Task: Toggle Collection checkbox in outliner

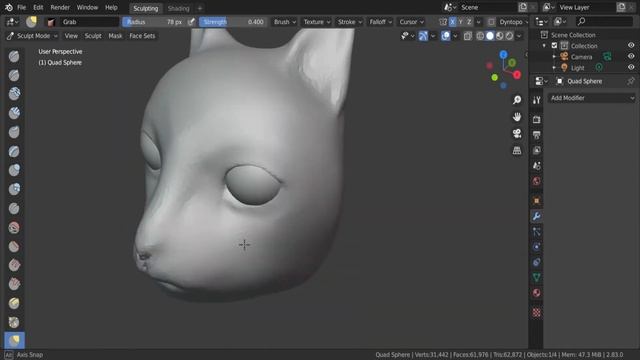Action: coord(554,46)
